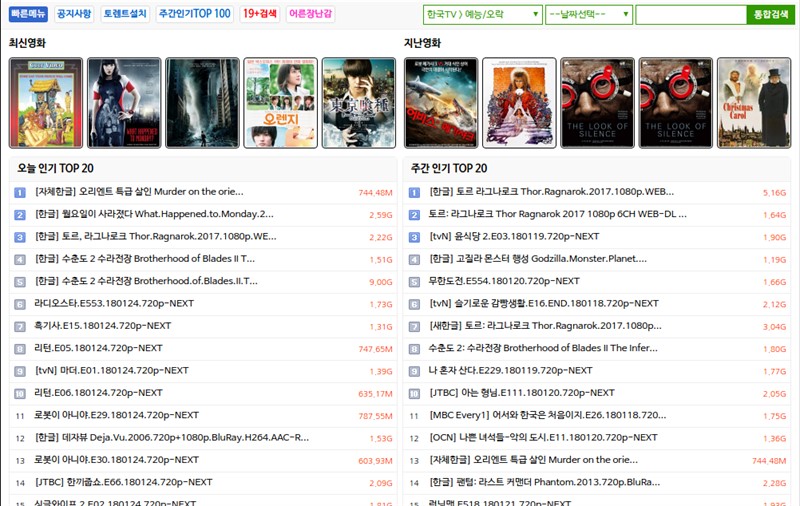Open 고질라 Godzilla.Monster.Planet link

click(538, 259)
